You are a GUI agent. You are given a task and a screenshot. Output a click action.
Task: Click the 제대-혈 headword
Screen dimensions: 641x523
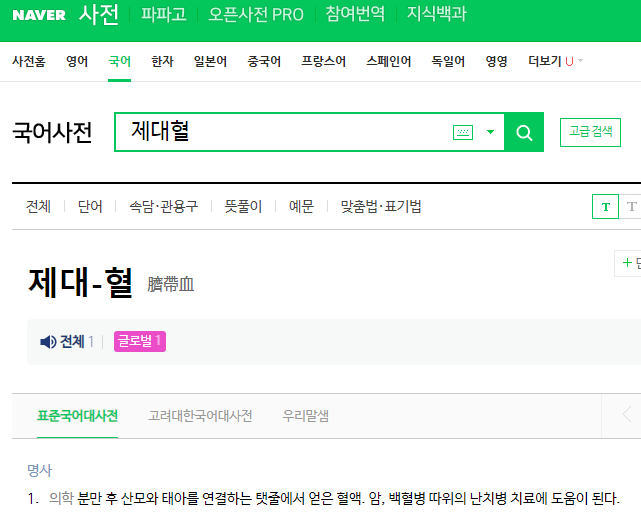click(x=81, y=282)
